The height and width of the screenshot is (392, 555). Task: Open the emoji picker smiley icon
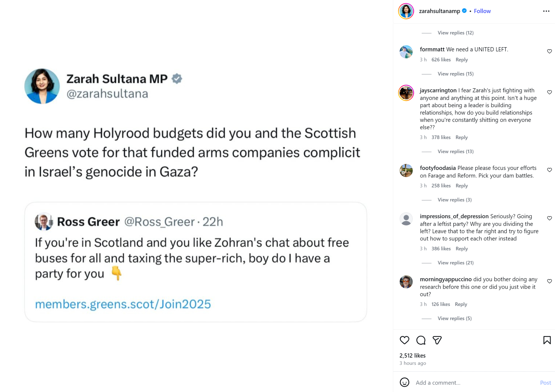[404, 382]
